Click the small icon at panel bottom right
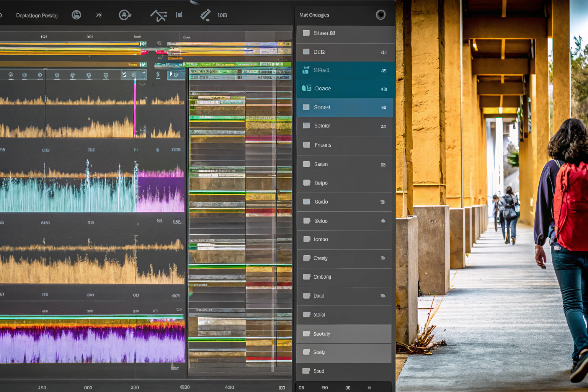The width and height of the screenshot is (588, 392). [369, 388]
